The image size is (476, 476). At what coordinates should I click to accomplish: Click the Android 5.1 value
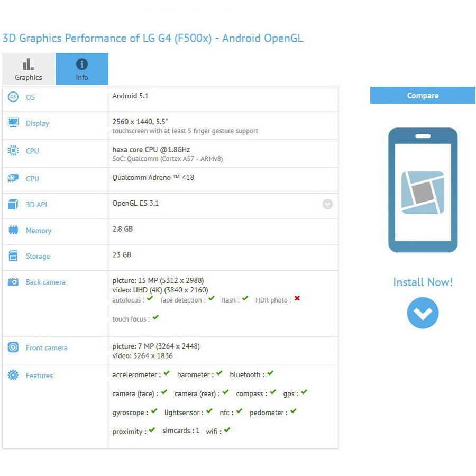pos(130,96)
